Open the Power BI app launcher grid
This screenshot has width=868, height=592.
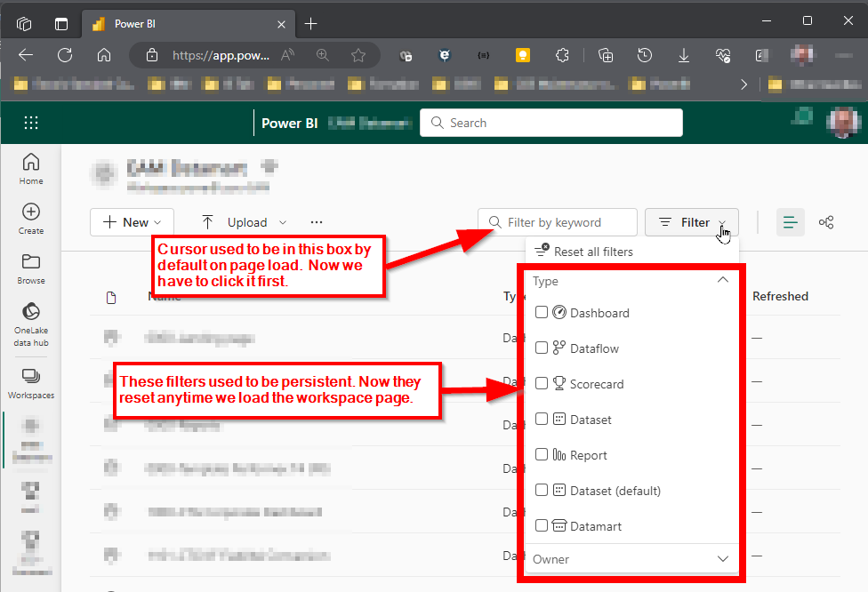click(x=31, y=123)
